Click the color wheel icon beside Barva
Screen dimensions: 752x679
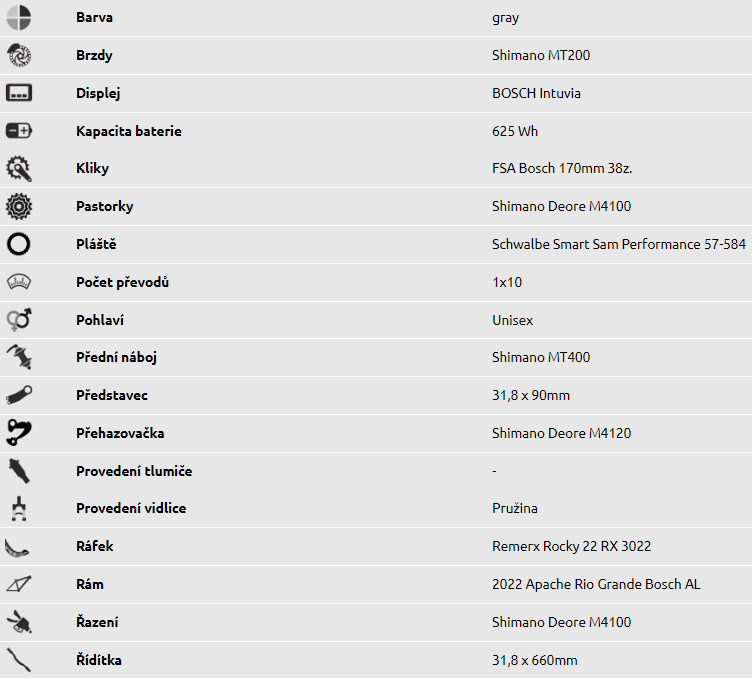19,18
